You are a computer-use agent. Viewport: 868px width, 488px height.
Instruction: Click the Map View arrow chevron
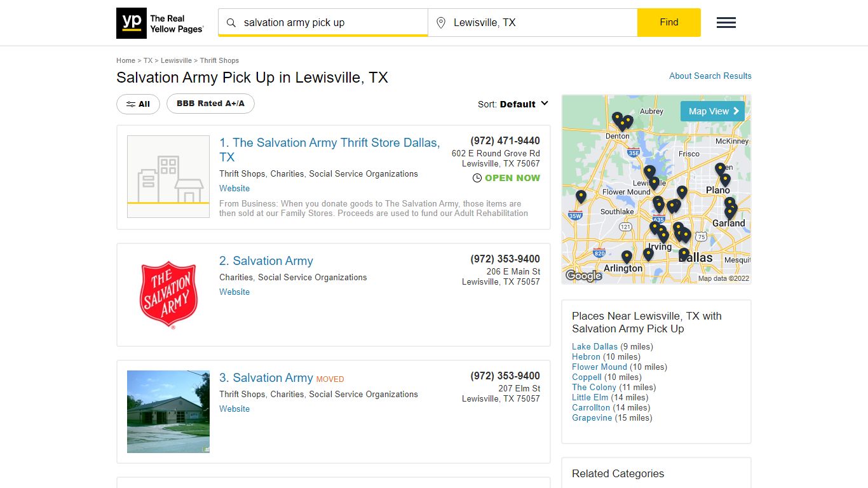point(736,111)
